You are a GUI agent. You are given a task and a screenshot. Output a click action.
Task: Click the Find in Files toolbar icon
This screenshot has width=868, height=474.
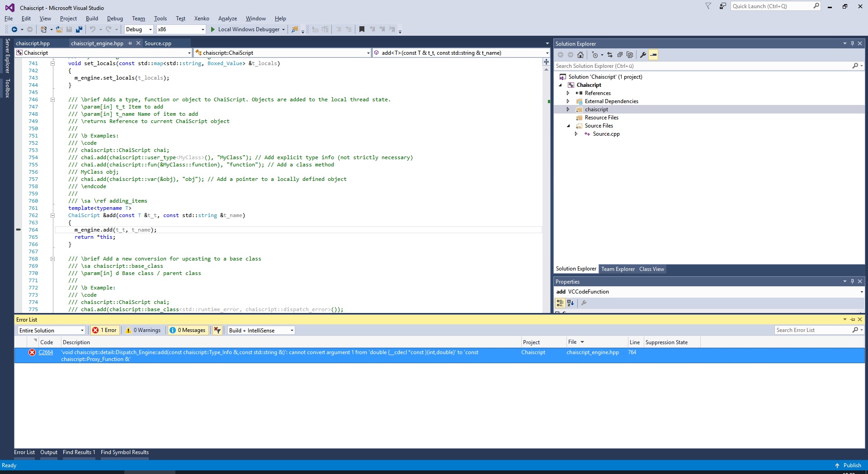click(x=295, y=29)
